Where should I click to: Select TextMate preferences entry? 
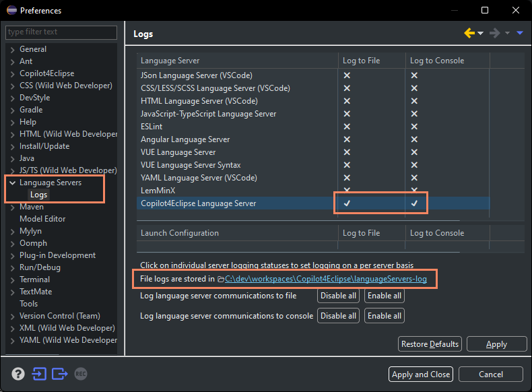point(36,292)
